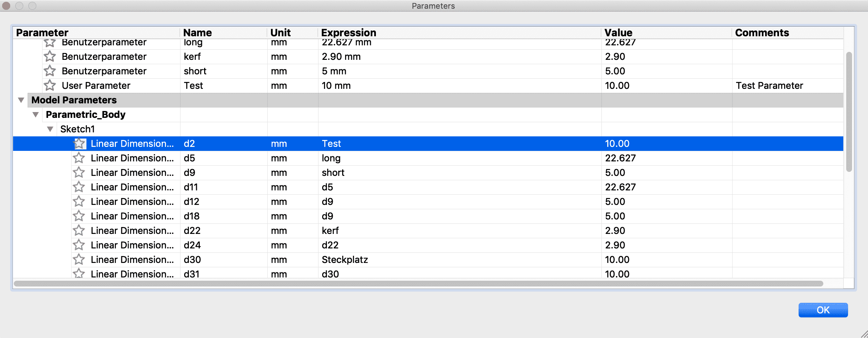Collapse the Sketch1 tree node
This screenshot has height=338, width=868.
click(50, 129)
